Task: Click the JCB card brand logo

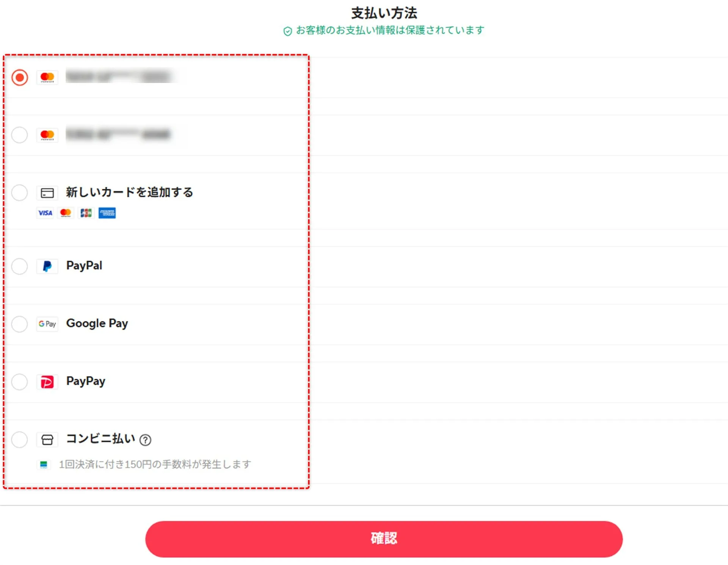Action: coord(86,213)
